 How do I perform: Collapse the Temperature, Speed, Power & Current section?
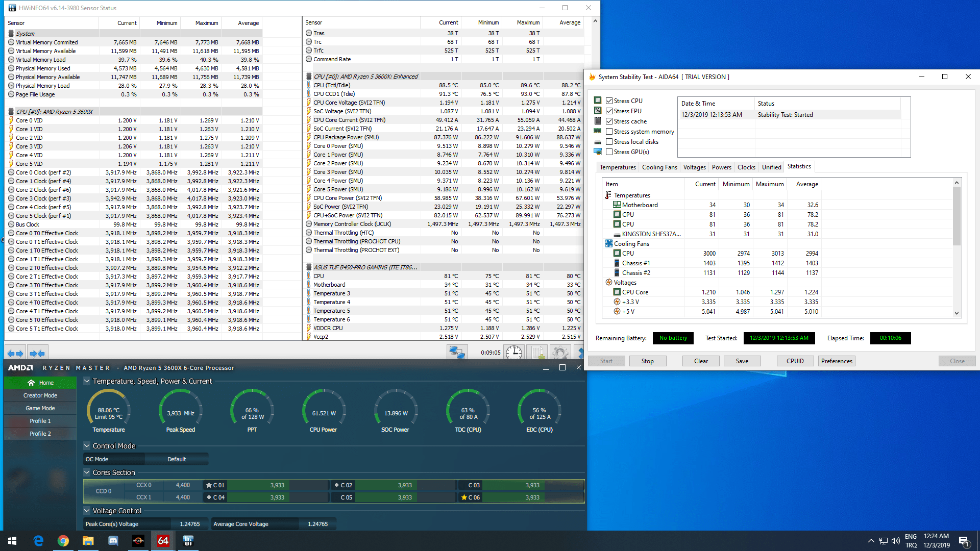pyautogui.click(x=87, y=381)
